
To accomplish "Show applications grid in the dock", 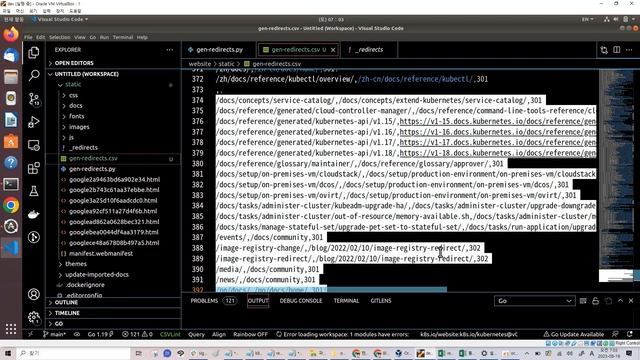I will pyautogui.click(x=11, y=329).
